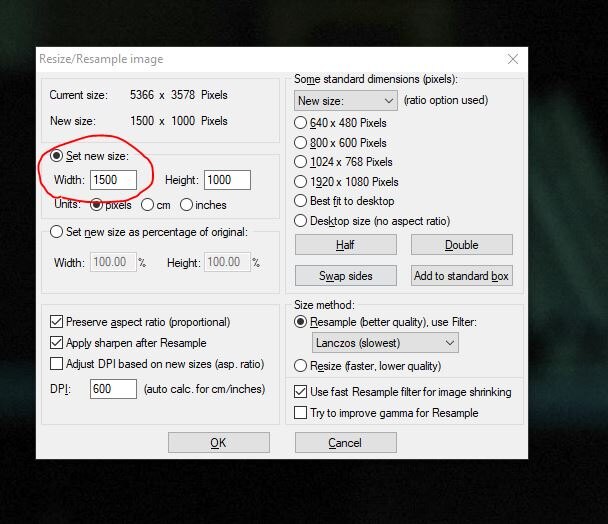This screenshot has height=524, width=608.
Task: Enable Try to improve gamma for Resample
Action: pyautogui.click(x=301, y=413)
